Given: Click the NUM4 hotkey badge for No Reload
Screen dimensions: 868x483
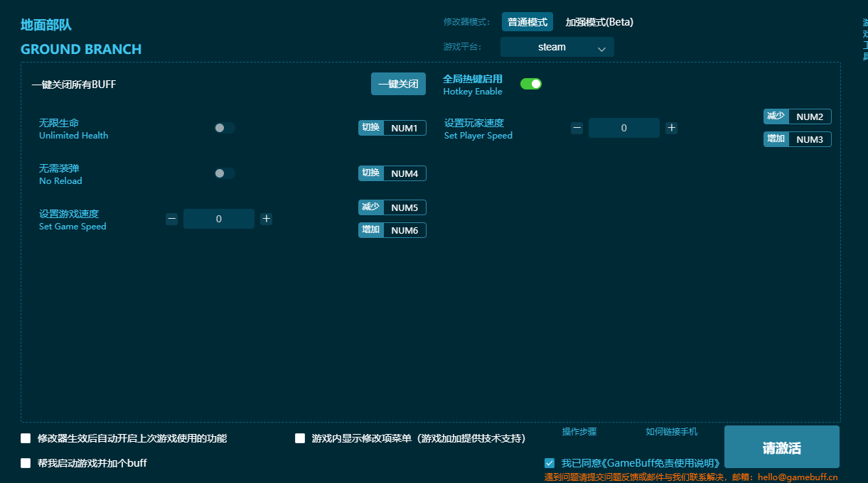Looking at the screenshot, I should click(x=392, y=173).
